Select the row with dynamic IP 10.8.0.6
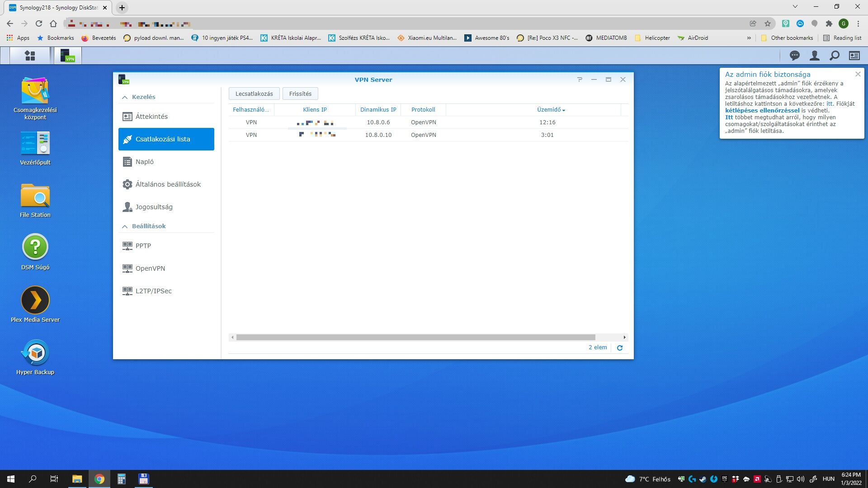The height and width of the screenshot is (488, 868). click(428, 122)
